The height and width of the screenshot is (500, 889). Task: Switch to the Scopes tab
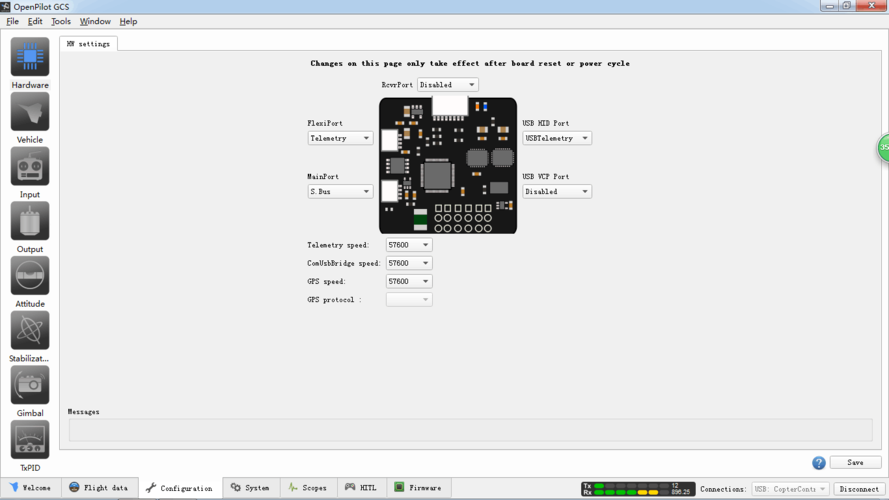[x=308, y=488]
